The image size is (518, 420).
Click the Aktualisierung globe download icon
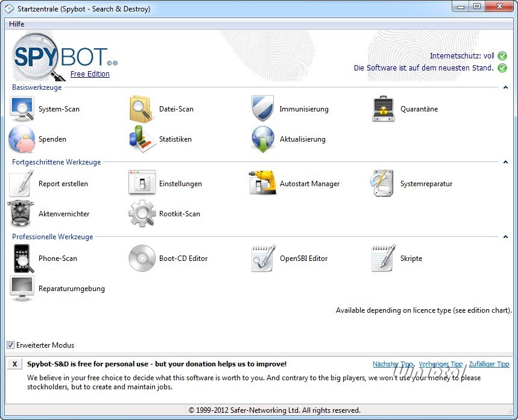pos(263,139)
